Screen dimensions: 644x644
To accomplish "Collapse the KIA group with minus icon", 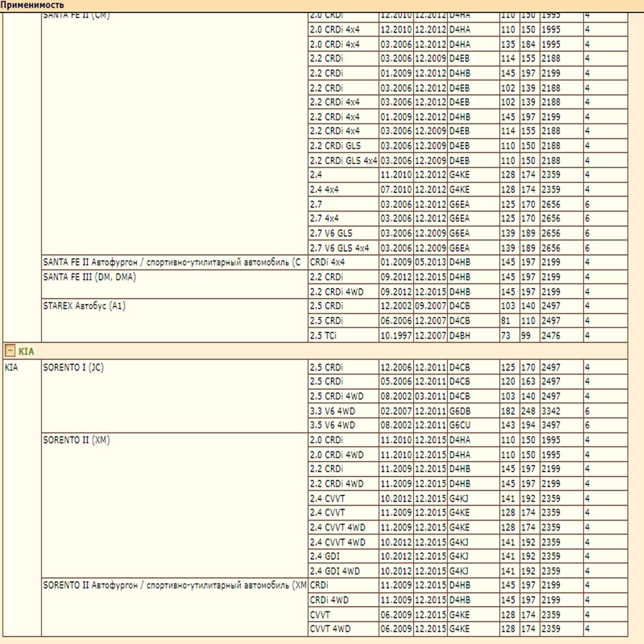I will tap(10, 351).
